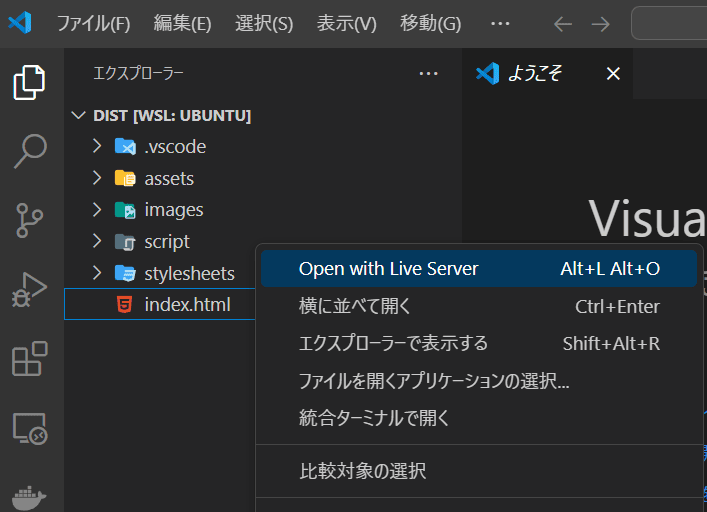This screenshot has width=707, height=512.
Task: Expand the assets folder chevron
Action: (x=97, y=178)
